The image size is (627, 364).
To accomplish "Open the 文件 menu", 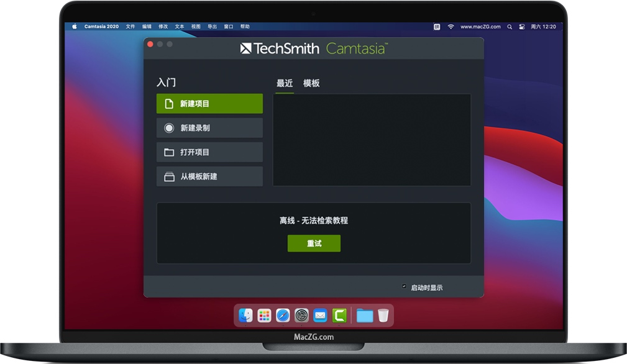I will coord(130,27).
